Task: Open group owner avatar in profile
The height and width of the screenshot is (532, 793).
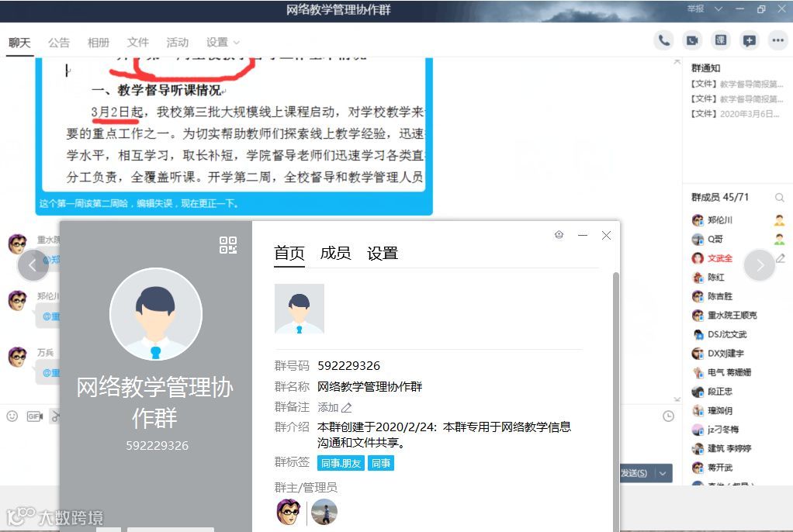Action: coord(289,512)
